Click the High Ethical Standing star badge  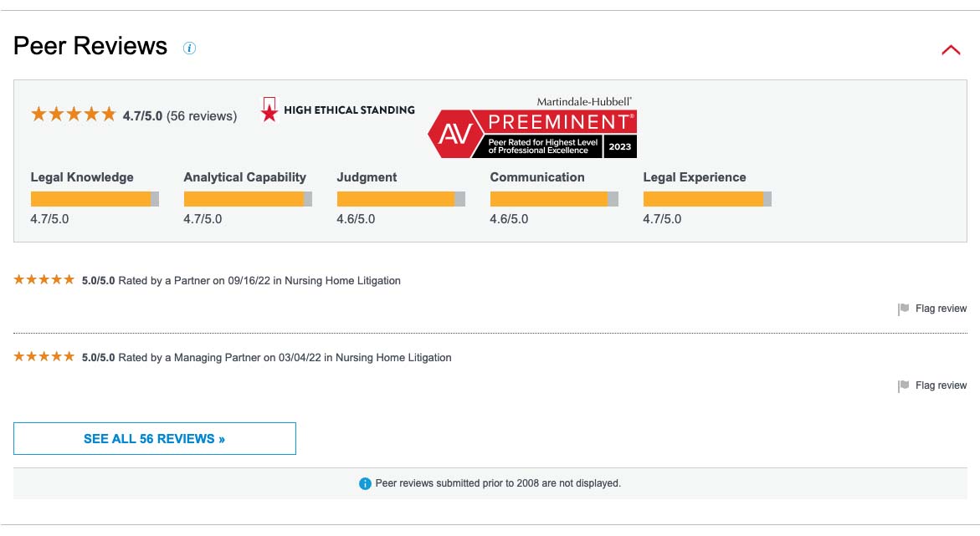pyautogui.click(x=269, y=110)
